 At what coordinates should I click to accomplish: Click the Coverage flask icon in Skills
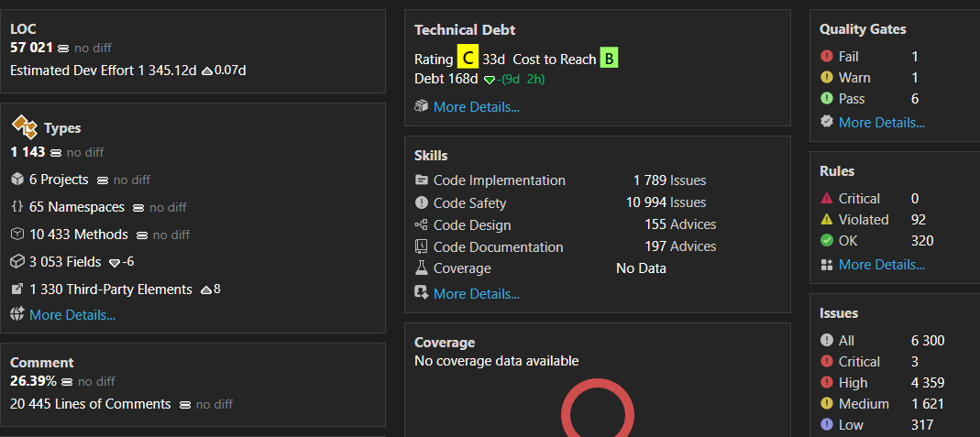(422, 268)
